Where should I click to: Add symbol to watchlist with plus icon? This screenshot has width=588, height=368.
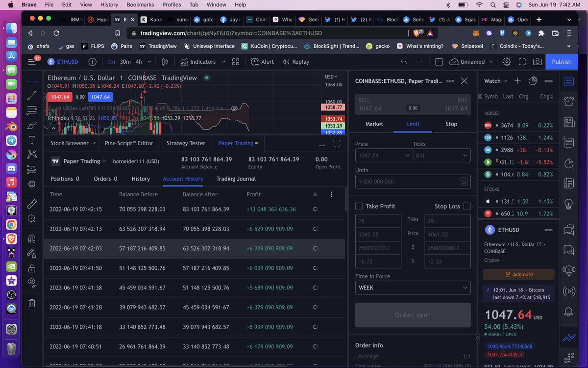[x=517, y=81]
